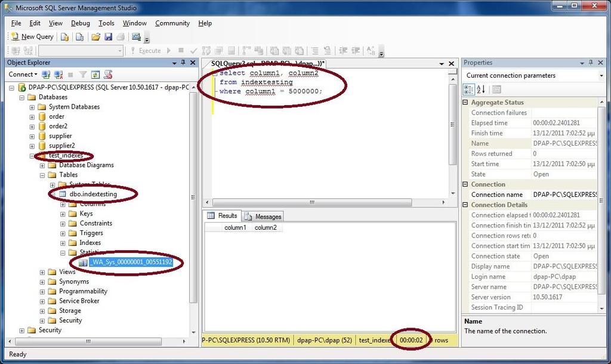Close the Object Explorer panel
The height and width of the screenshot is (364, 611).
pyautogui.click(x=193, y=62)
